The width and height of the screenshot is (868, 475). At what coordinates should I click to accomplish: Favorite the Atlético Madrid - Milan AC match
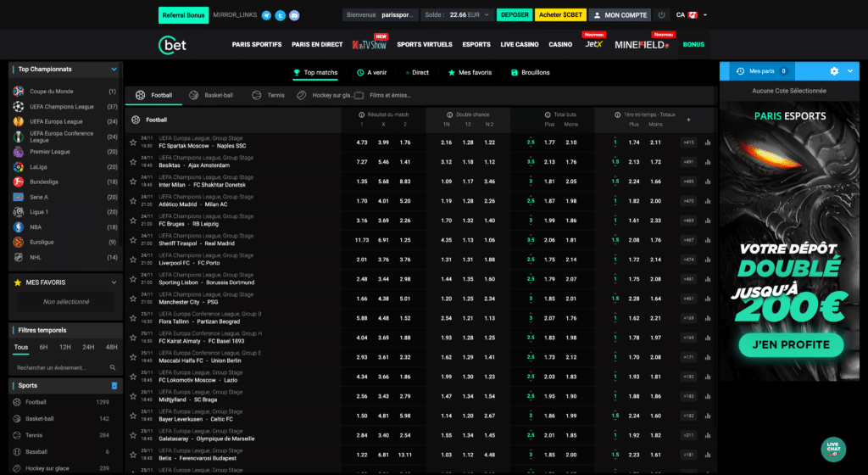(133, 202)
